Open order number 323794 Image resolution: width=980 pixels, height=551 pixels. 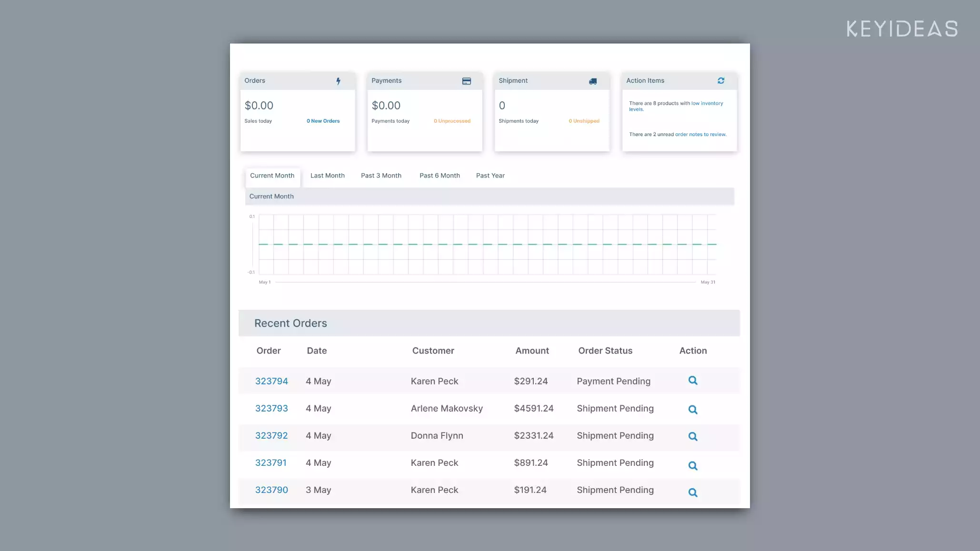(x=271, y=381)
